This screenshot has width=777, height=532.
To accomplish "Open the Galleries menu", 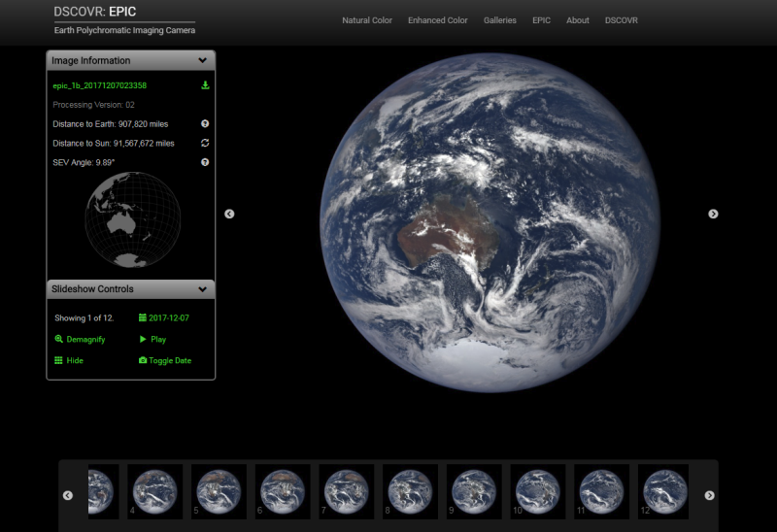I will (x=500, y=20).
